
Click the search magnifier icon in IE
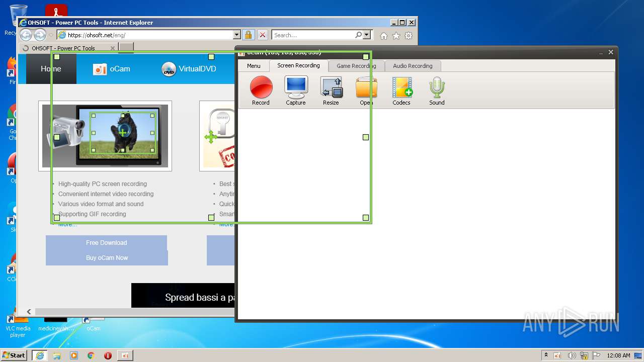[358, 35]
